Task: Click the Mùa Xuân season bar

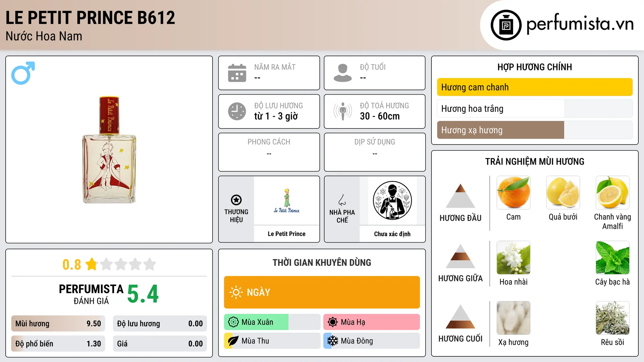Action: [x=272, y=322]
